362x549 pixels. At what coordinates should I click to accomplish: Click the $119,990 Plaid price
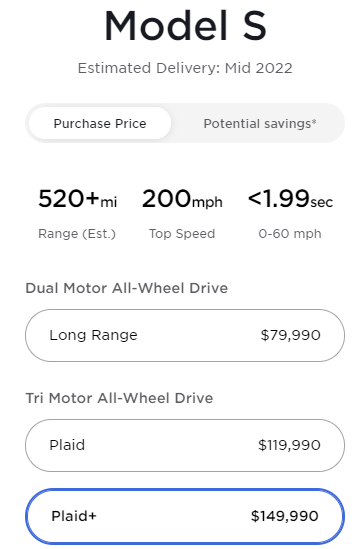click(x=289, y=445)
